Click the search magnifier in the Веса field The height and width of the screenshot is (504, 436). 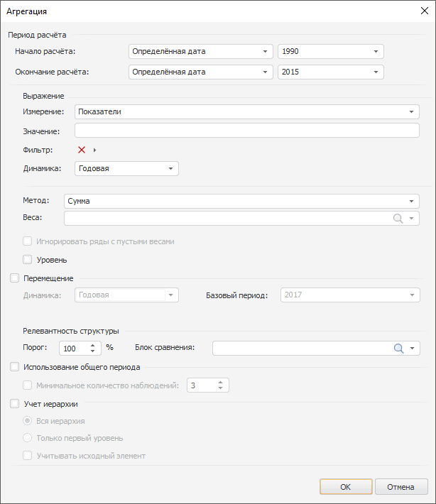click(x=398, y=219)
